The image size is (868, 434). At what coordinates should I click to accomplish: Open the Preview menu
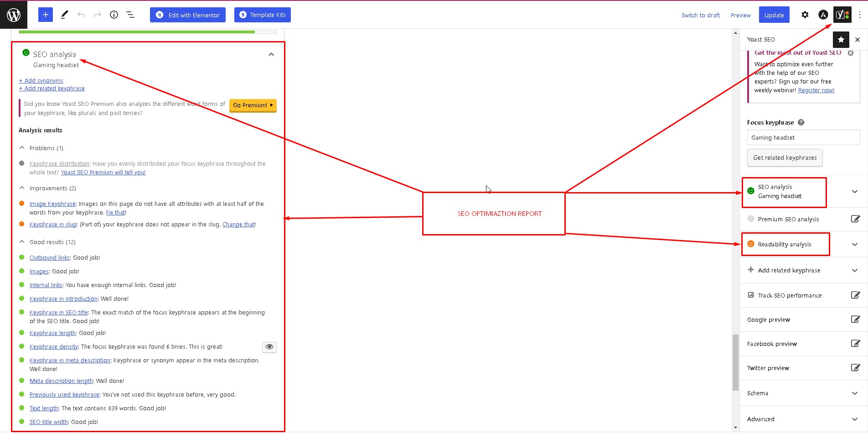[740, 15]
